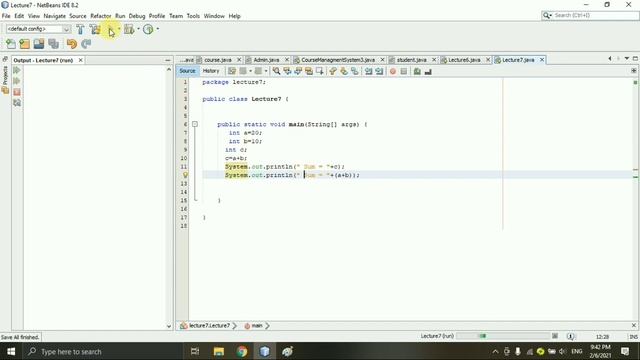Viewport: 640px width, 360px height.
Task: Switch editor to Source view
Action: (187, 71)
